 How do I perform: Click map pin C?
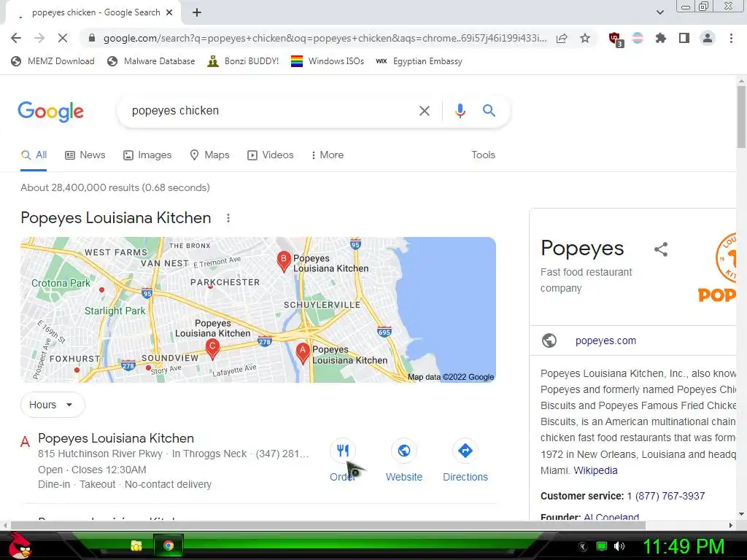(x=212, y=349)
